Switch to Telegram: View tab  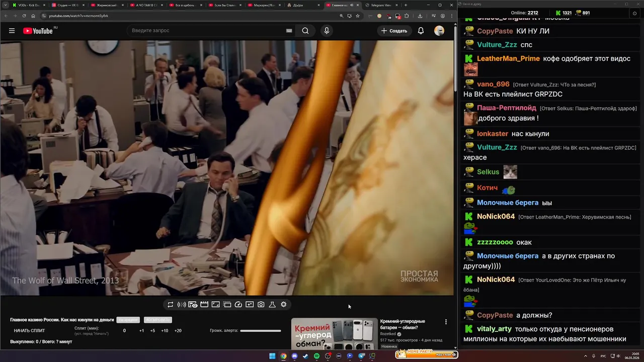381,5
